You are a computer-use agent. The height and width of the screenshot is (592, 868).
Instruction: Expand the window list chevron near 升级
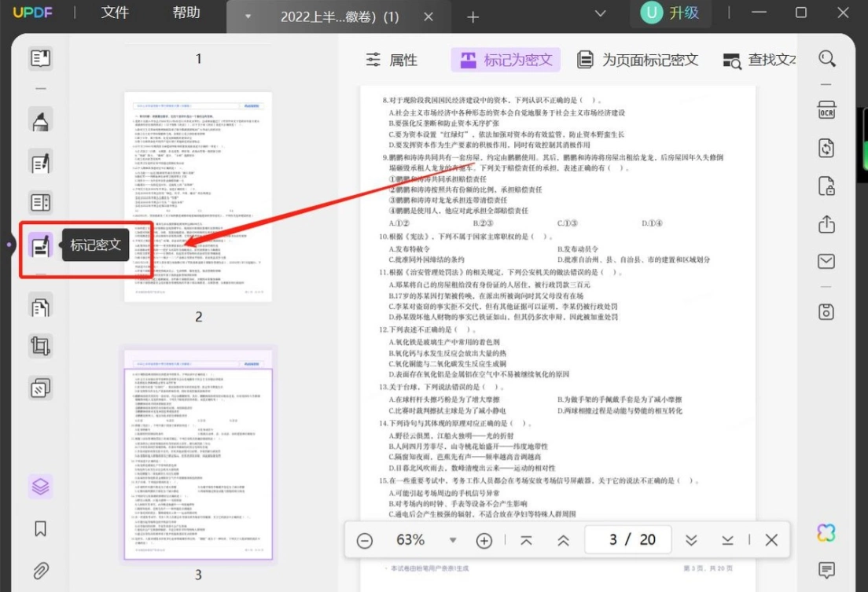(x=600, y=13)
